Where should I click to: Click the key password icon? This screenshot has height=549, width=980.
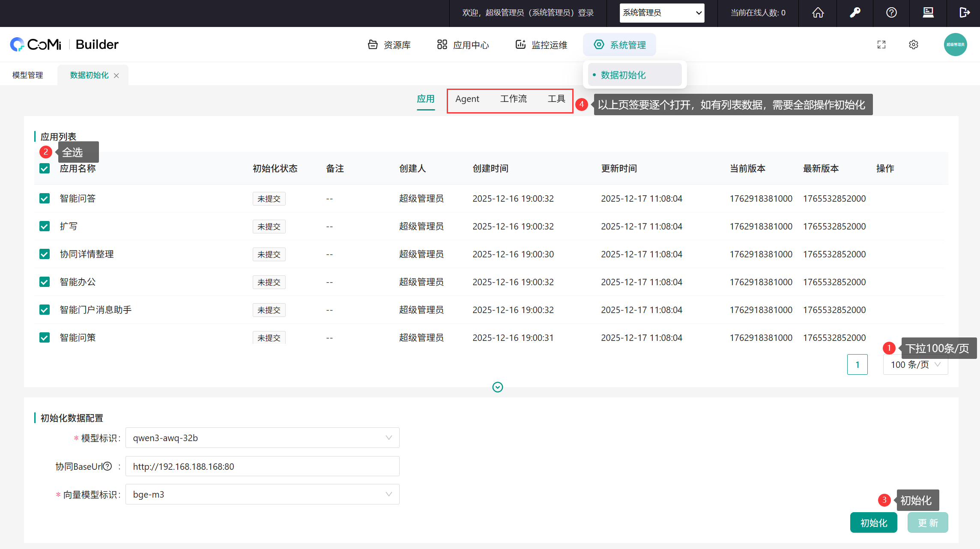[x=855, y=13]
